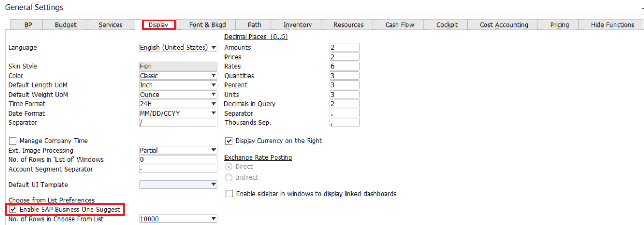Open the Default UI Template dropdown
Image resolution: width=644 pixels, height=225 pixels.
214,185
